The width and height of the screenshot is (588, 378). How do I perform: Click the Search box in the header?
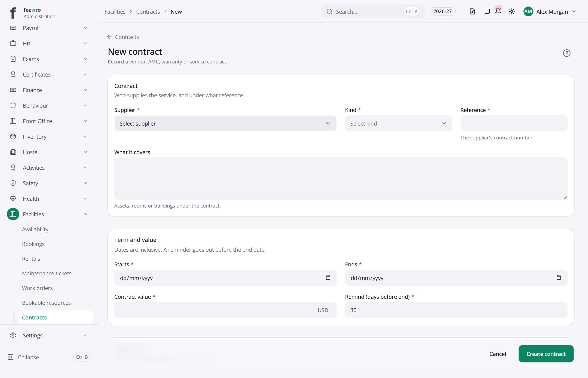point(373,11)
